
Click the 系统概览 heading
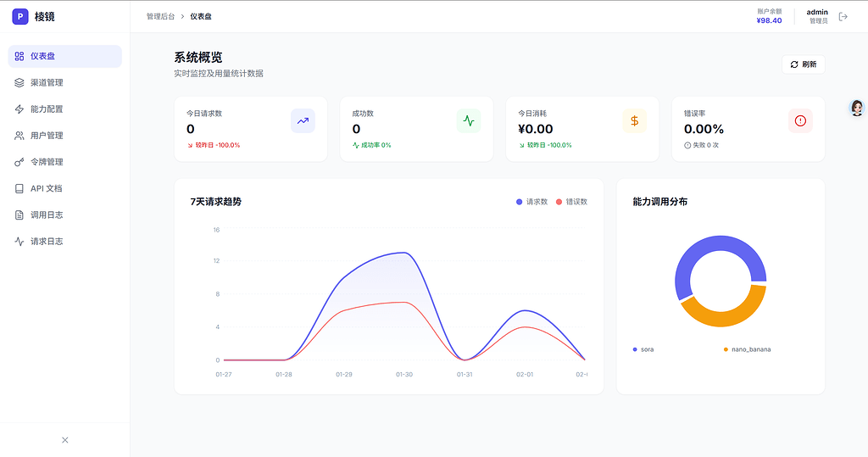pyautogui.click(x=198, y=58)
